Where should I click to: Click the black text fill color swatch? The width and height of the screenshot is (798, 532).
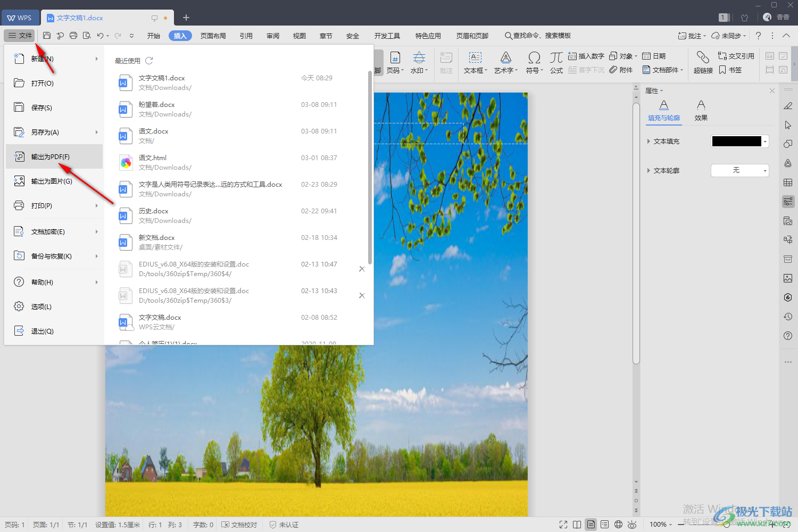tap(736, 142)
